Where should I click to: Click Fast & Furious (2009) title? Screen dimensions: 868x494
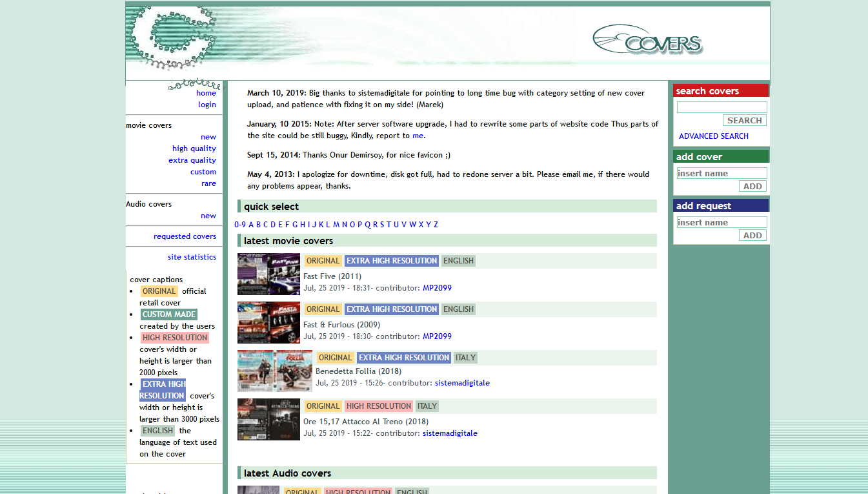pyautogui.click(x=342, y=325)
